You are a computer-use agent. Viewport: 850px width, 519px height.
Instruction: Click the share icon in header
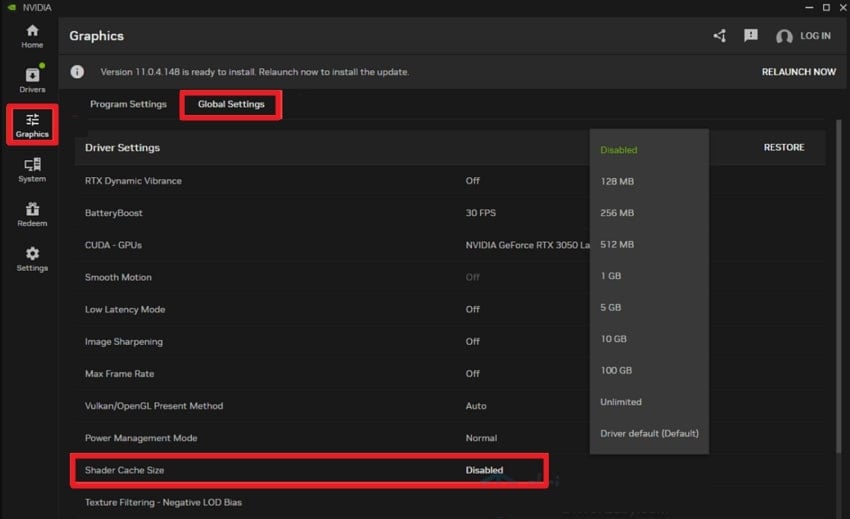point(719,36)
